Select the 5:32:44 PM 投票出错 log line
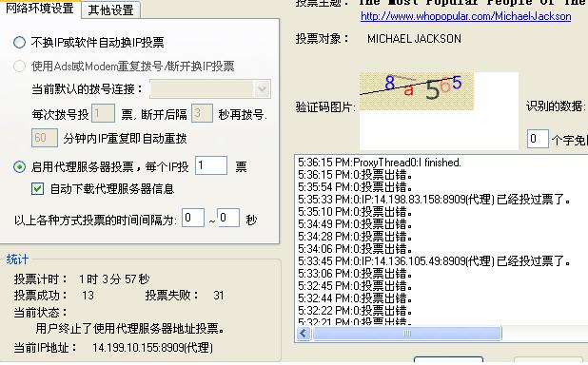Screen dimensions: 588x365 tap(355, 298)
